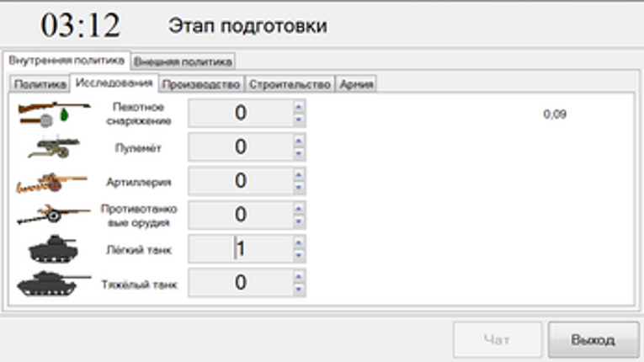
Task: Click the infantry equipment rifle and grenade icon
Action: (54, 114)
